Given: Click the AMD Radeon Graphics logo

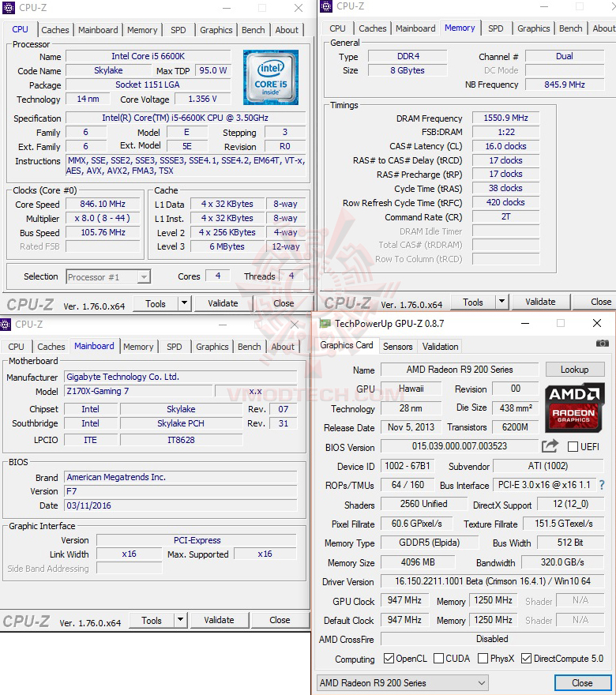Looking at the screenshot, I should tap(575, 408).
